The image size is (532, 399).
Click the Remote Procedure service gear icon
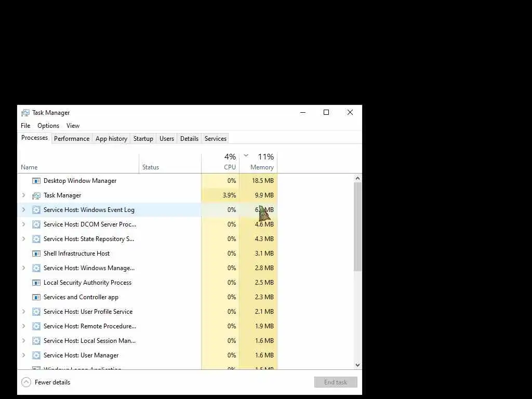[x=36, y=326]
